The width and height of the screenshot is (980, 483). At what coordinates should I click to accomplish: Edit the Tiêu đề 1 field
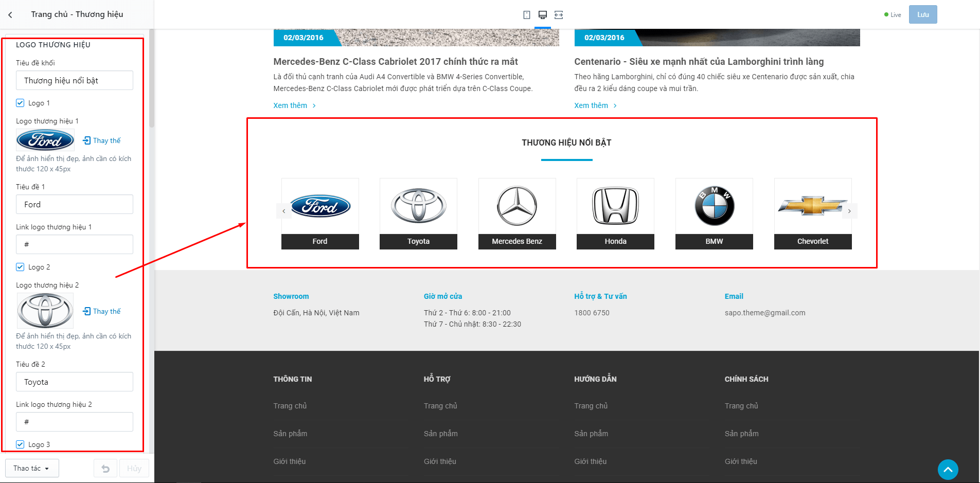(x=75, y=204)
